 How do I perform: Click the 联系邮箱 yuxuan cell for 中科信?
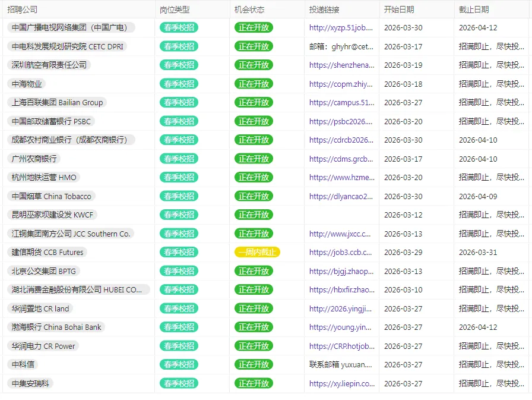point(341,364)
